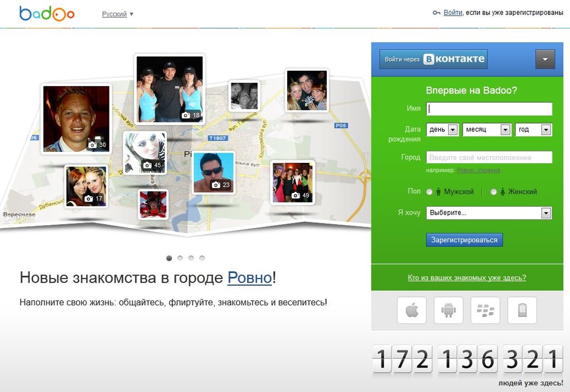Select the second slideshow dot

coord(180,258)
